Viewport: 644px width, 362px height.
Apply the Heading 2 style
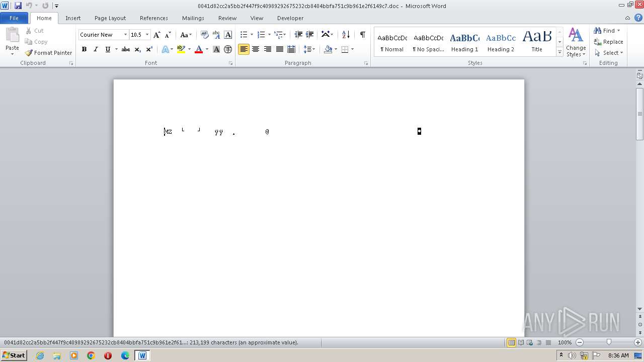pyautogui.click(x=501, y=42)
